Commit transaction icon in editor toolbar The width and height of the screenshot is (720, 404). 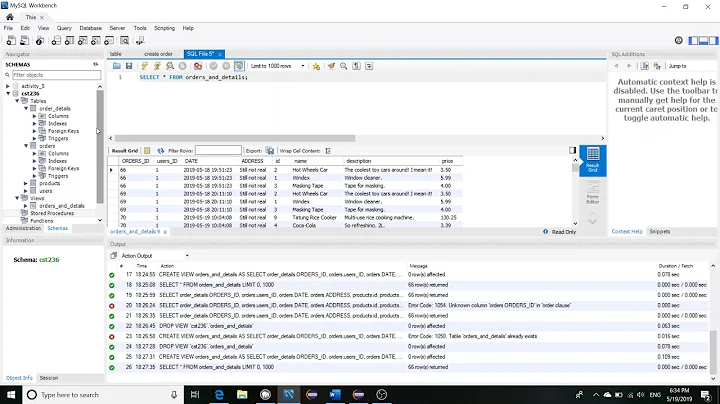214,66
